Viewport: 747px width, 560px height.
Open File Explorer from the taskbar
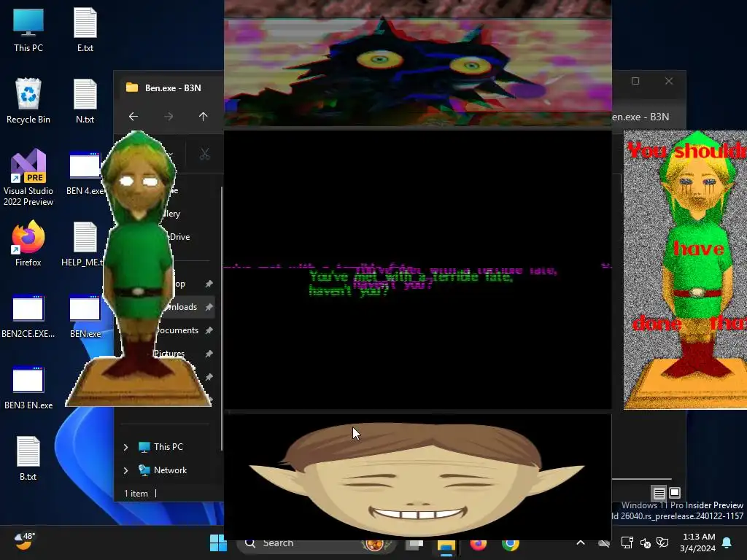[x=446, y=544]
